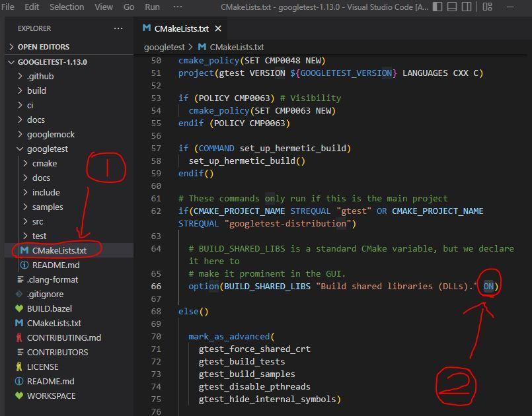Click project keyword on line 51

click(x=196, y=73)
